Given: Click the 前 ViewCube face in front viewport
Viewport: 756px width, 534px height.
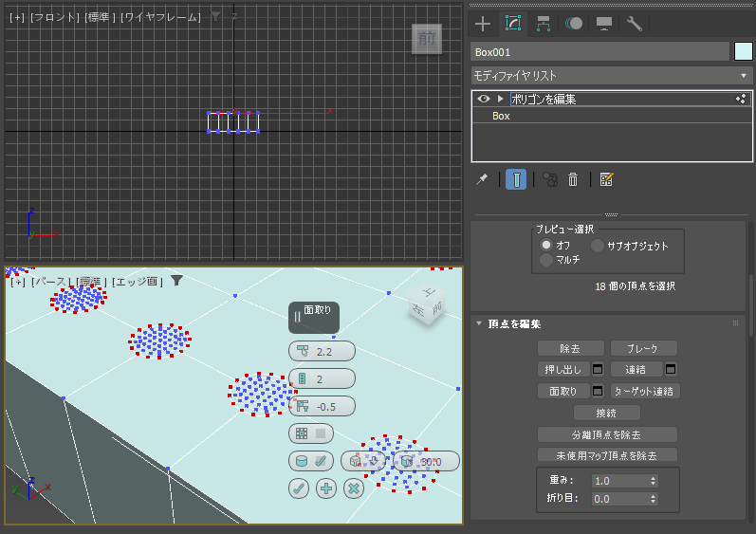Looking at the screenshot, I should (x=427, y=39).
